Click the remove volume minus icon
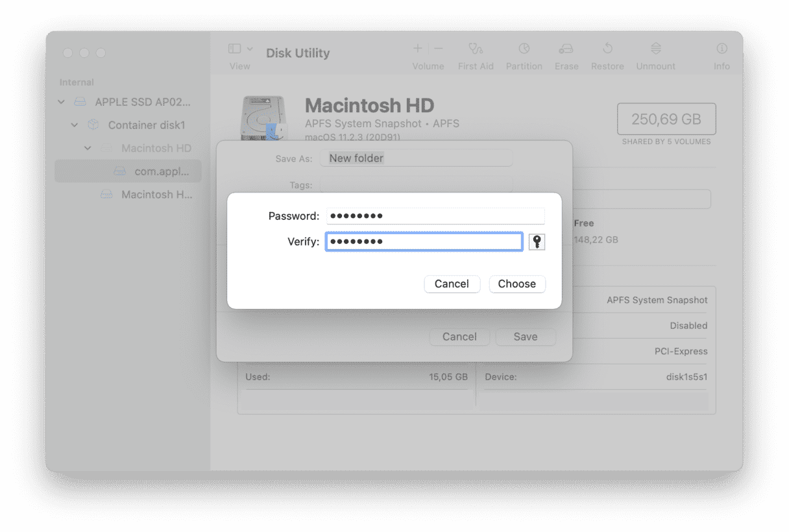This screenshot has height=532, width=789. (x=439, y=49)
